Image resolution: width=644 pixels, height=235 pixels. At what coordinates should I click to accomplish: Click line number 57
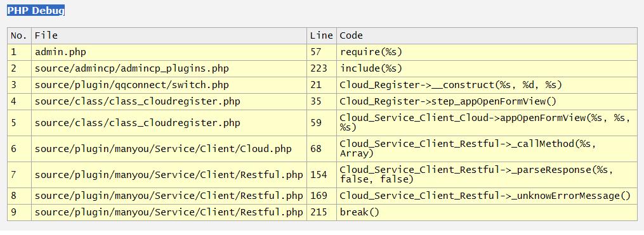[x=322, y=53]
